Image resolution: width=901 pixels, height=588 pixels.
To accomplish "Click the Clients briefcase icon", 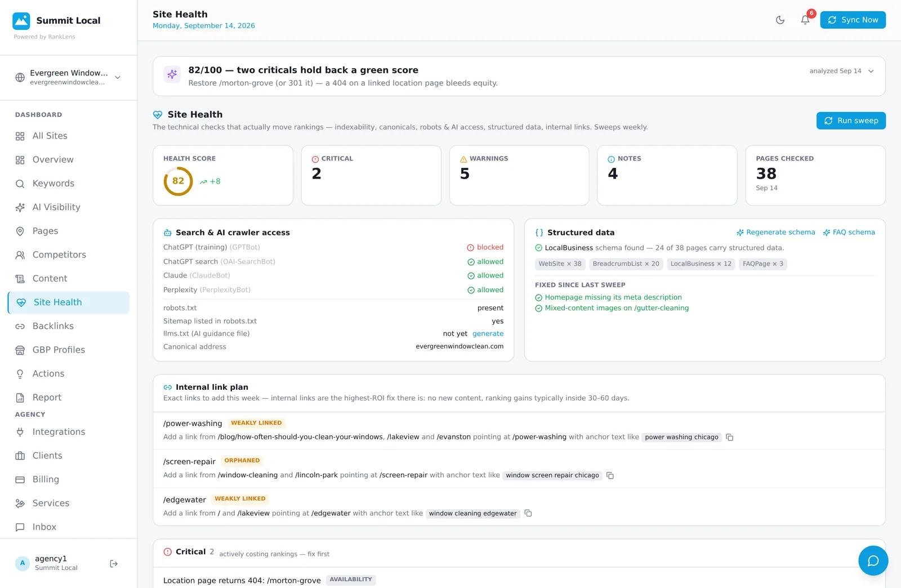I will click(20, 456).
